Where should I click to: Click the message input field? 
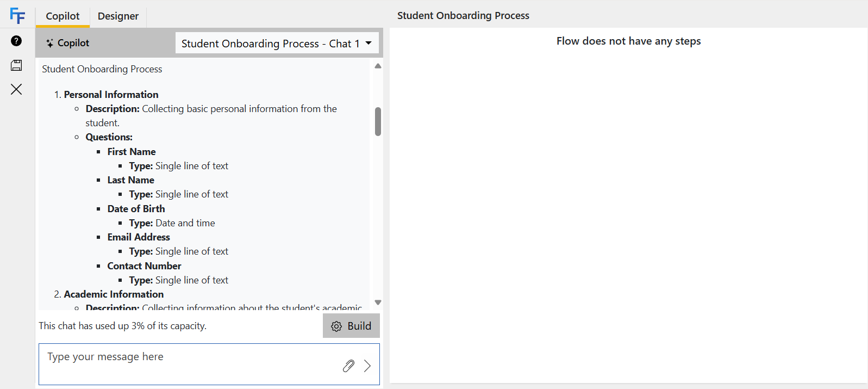coord(209,364)
